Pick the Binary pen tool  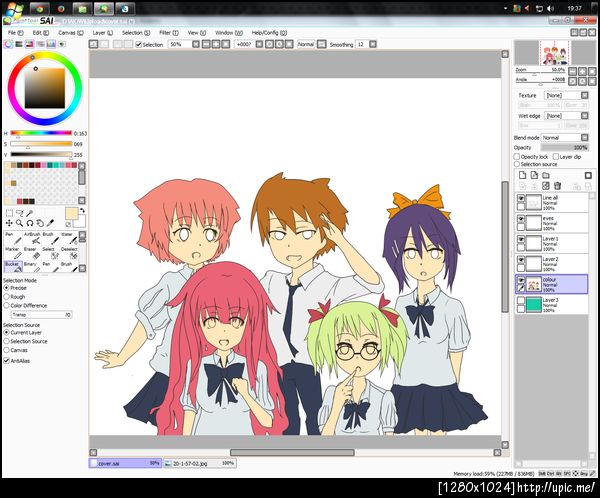32,266
